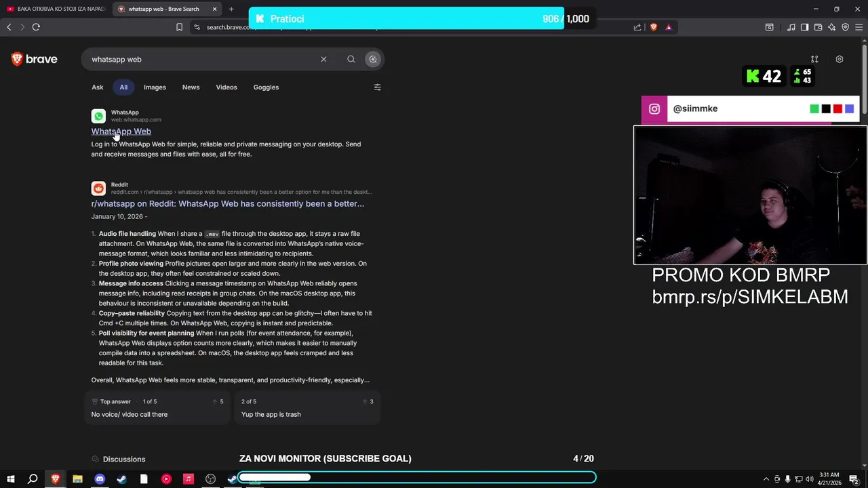The height and width of the screenshot is (488, 868).
Task: Open the browser hamburger menu
Action: tap(859, 27)
